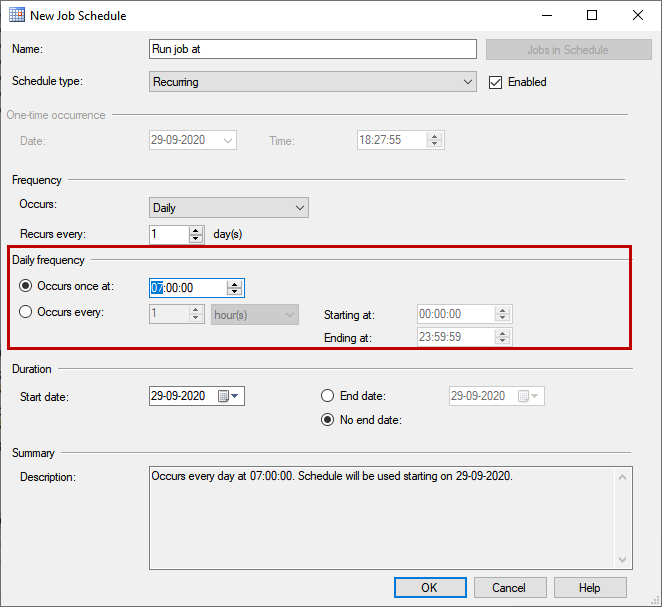Increase the Recurs every day(s) value
The height and width of the screenshot is (607, 662).
[x=195, y=230]
